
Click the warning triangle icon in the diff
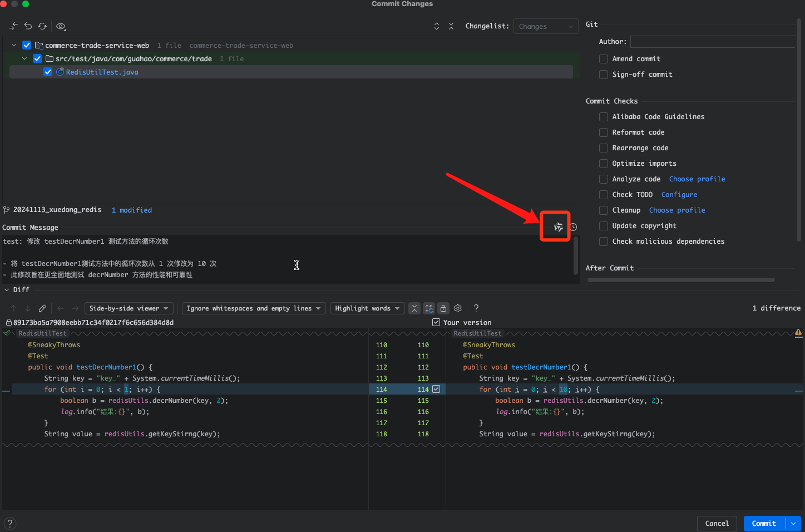[x=798, y=333]
